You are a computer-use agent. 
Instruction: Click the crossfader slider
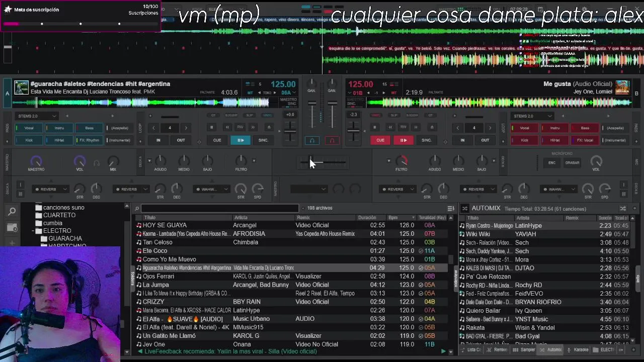click(x=322, y=162)
